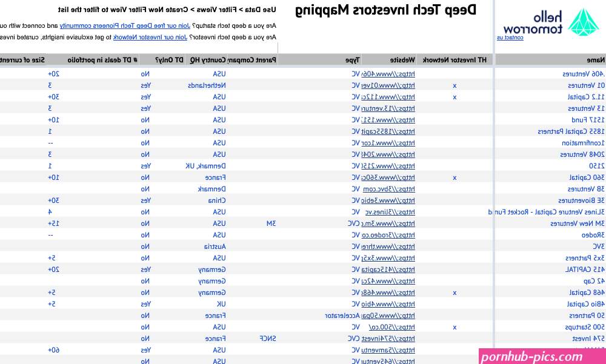Select the '60+' deals cell
Viewport: 606px width, 364px height.
[54, 351]
